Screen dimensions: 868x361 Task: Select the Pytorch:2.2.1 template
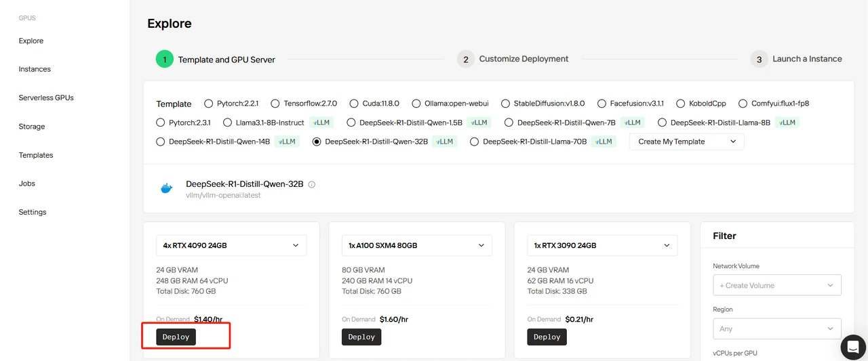click(x=208, y=104)
